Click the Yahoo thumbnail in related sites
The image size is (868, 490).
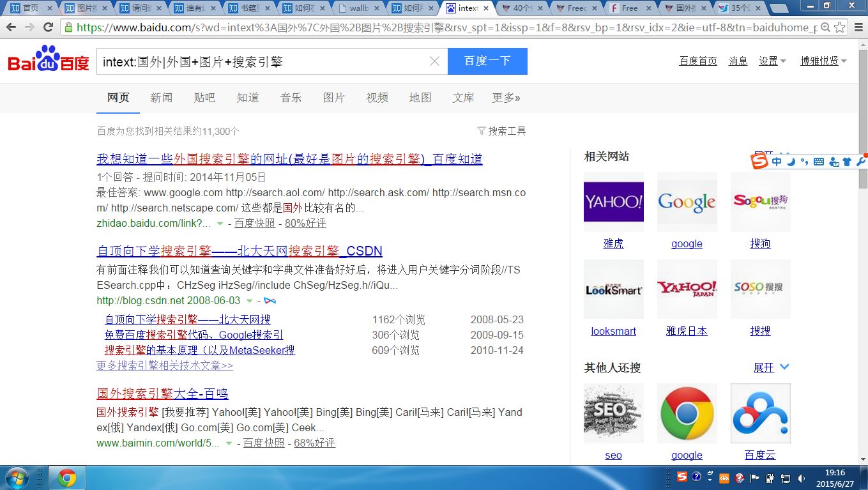tap(613, 202)
